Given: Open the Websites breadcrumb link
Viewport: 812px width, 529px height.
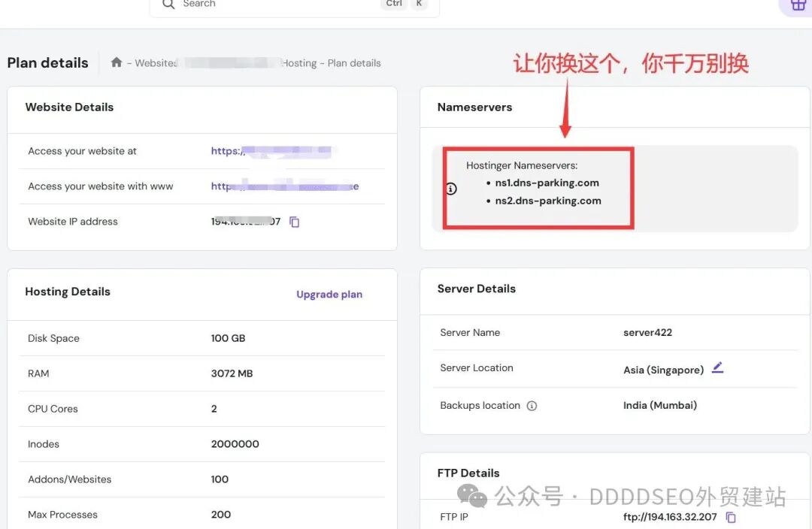Looking at the screenshot, I should click(x=156, y=63).
